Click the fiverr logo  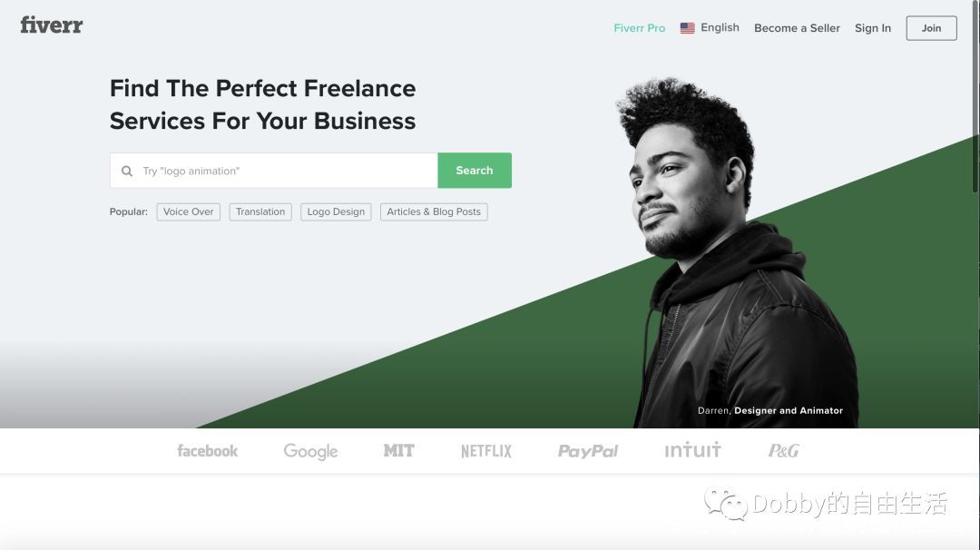click(51, 25)
